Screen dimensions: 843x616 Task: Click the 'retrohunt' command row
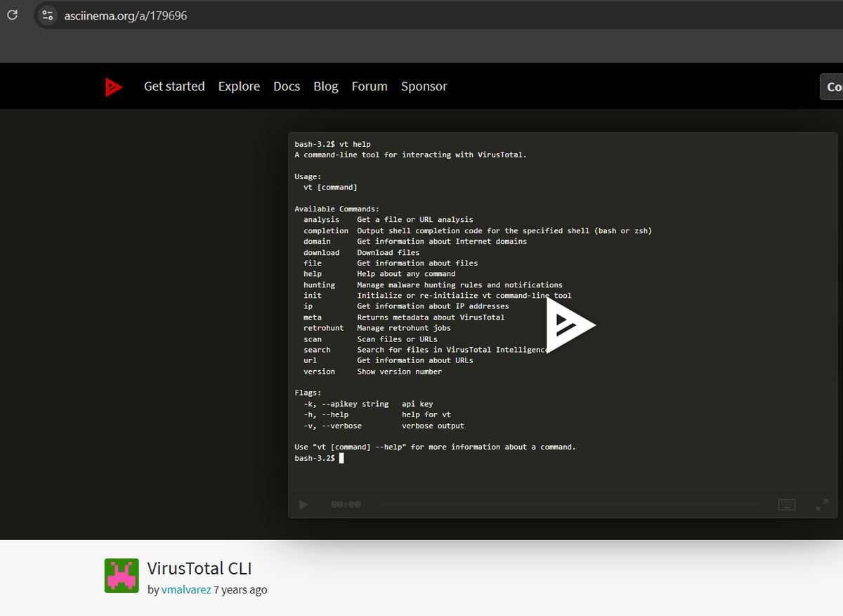[x=377, y=328]
